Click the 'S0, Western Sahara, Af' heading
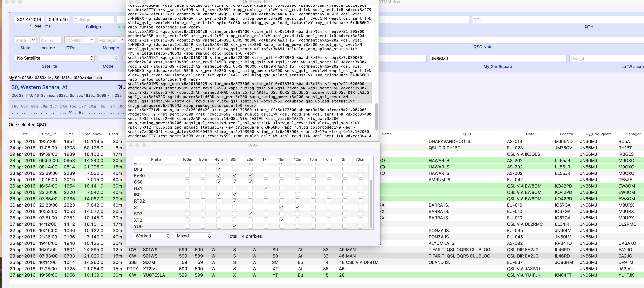The image size is (644, 288). point(39,87)
